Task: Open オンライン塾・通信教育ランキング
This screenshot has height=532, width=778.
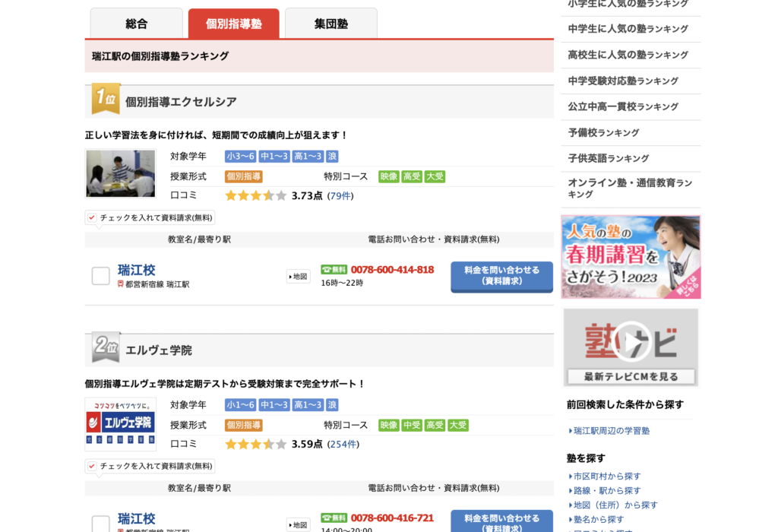Action: click(630, 188)
